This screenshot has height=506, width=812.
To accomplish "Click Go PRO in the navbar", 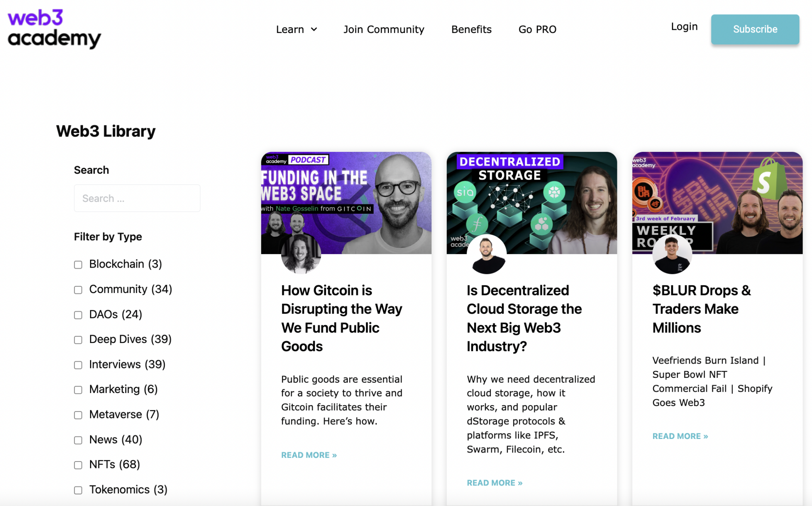I will coord(537,29).
